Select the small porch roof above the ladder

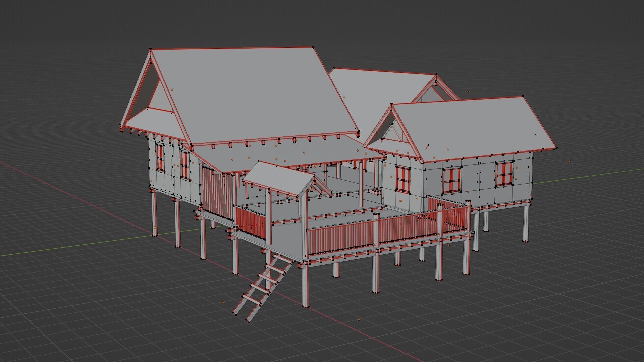pyautogui.click(x=278, y=178)
